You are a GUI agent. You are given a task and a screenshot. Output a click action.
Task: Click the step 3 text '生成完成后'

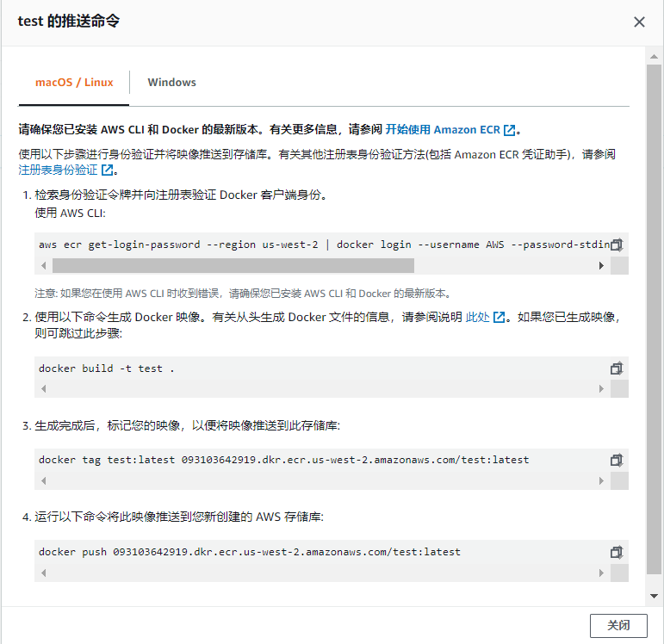click(187, 425)
